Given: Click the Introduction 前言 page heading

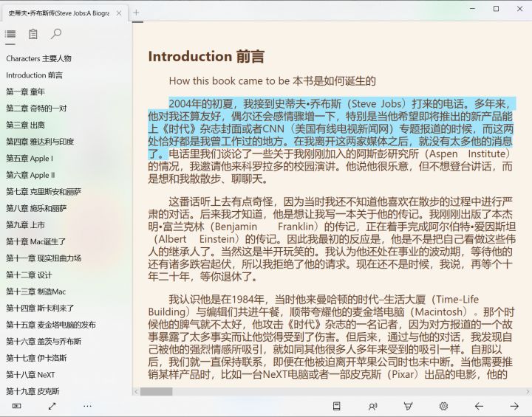Looking at the screenshot, I should pyautogui.click(x=206, y=57).
